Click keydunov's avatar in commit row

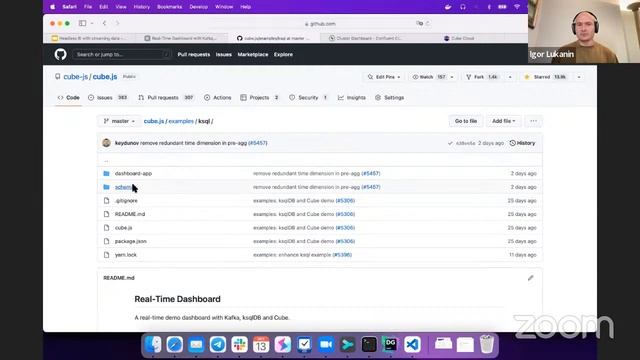pyautogui.click(x=107, y=143)
